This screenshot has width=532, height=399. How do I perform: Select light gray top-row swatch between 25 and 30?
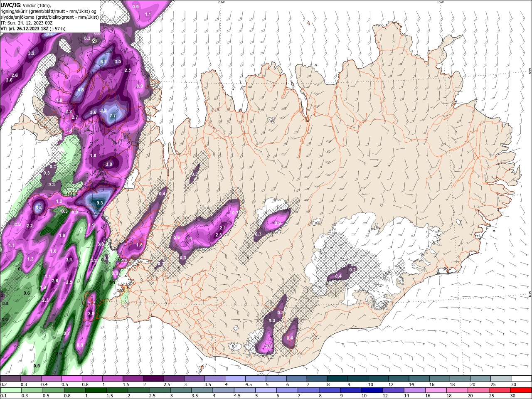501,379
